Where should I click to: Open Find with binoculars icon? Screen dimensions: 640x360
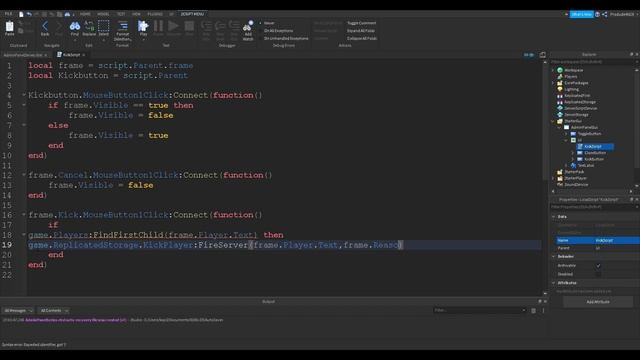click(x=75, y=27)
